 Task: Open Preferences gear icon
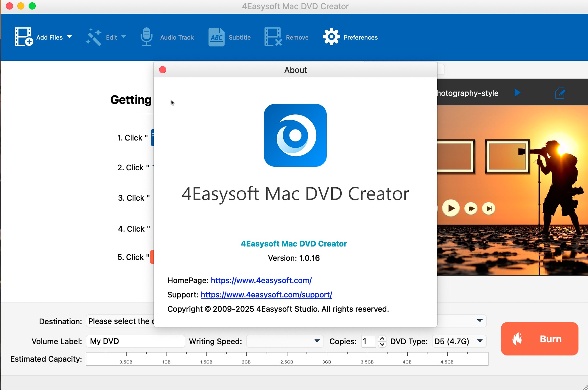pos(331,37)
